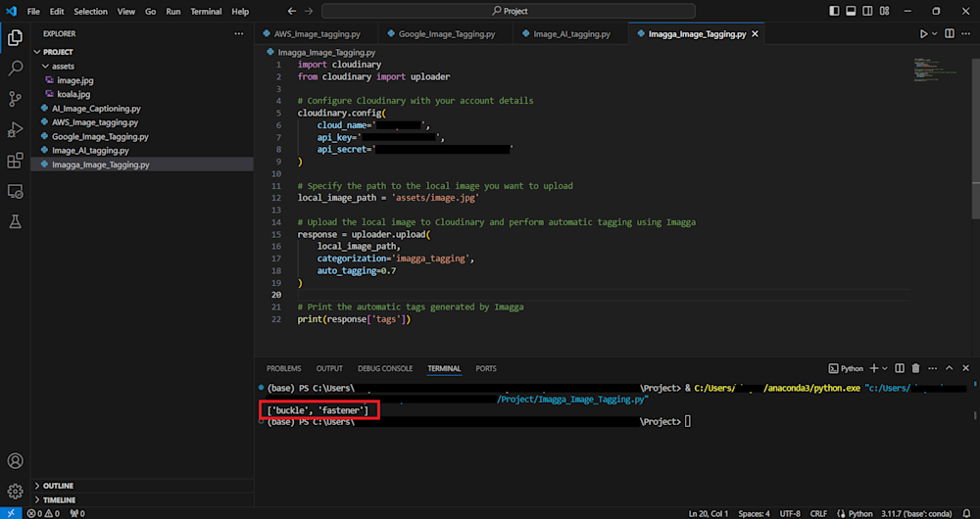This screenshot has height=519, width=980.
Task: Close the Imagga_Image_Tagging.py tab
Action: coord(755,34)
